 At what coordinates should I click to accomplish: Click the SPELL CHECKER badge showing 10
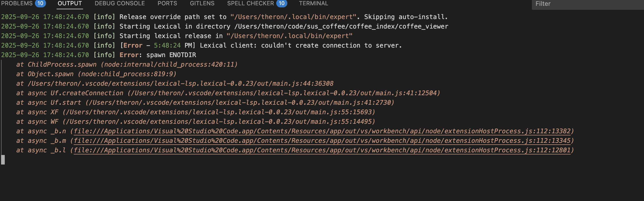[282, 3]
